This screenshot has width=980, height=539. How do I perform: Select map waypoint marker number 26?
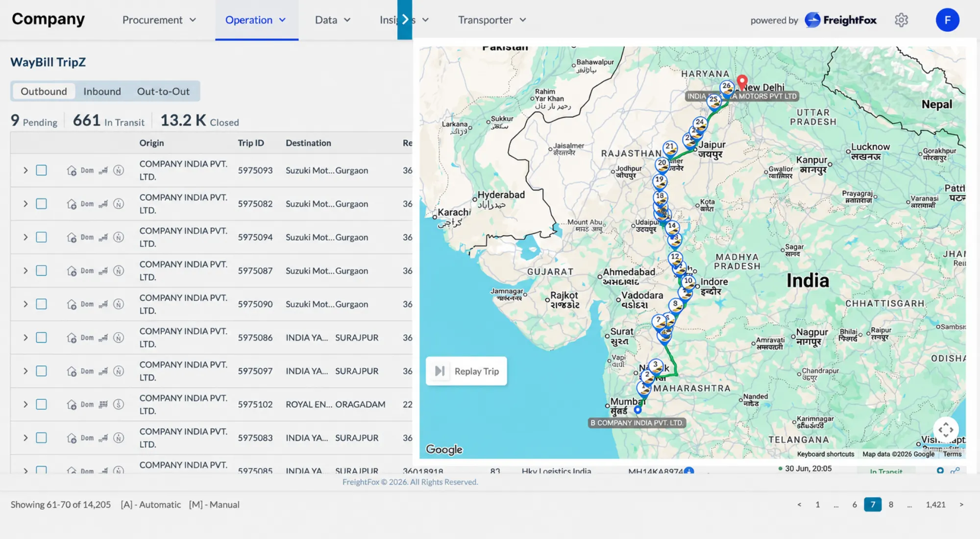(727, 88)
